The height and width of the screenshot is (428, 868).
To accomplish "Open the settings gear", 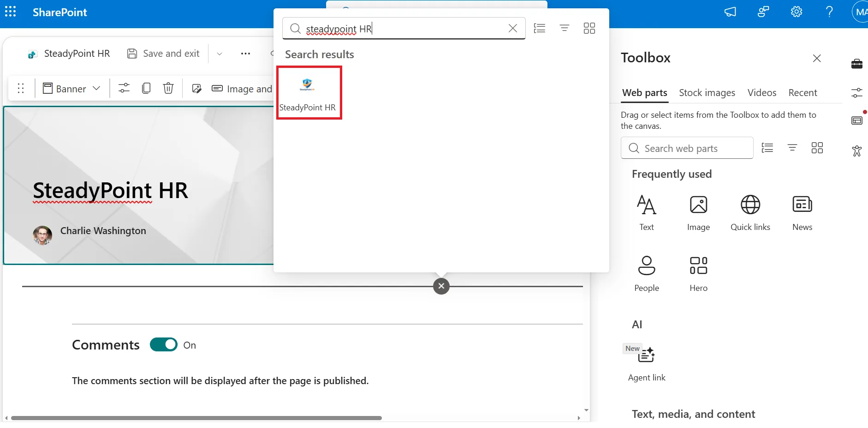I will tap(797, 12).
